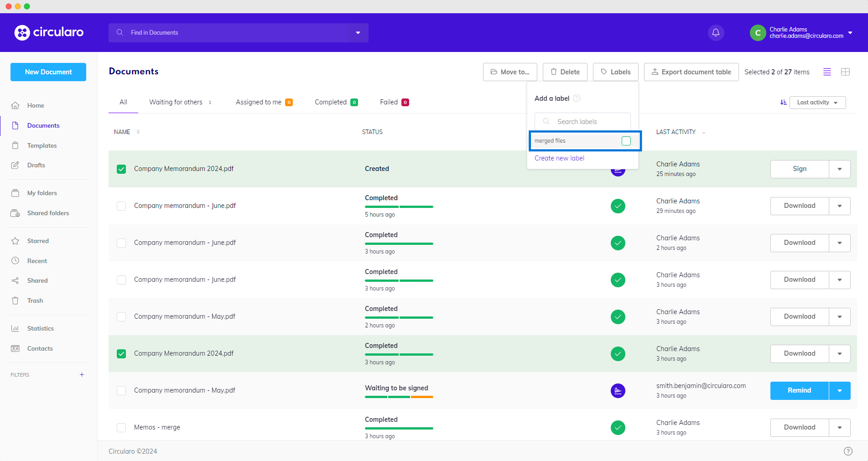Open the Last activity sort dropdown
The width and height of the screenshot is (868, 461).
click(817, 103)
